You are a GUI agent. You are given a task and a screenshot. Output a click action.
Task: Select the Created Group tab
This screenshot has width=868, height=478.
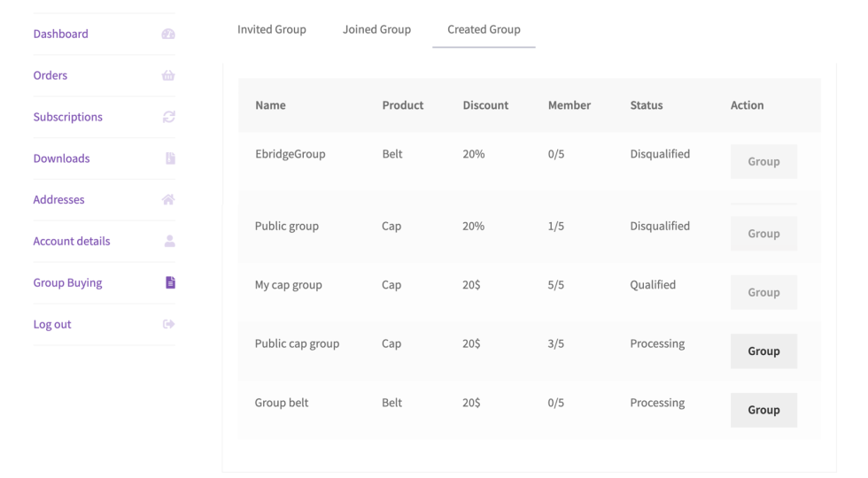pos(484,29)
